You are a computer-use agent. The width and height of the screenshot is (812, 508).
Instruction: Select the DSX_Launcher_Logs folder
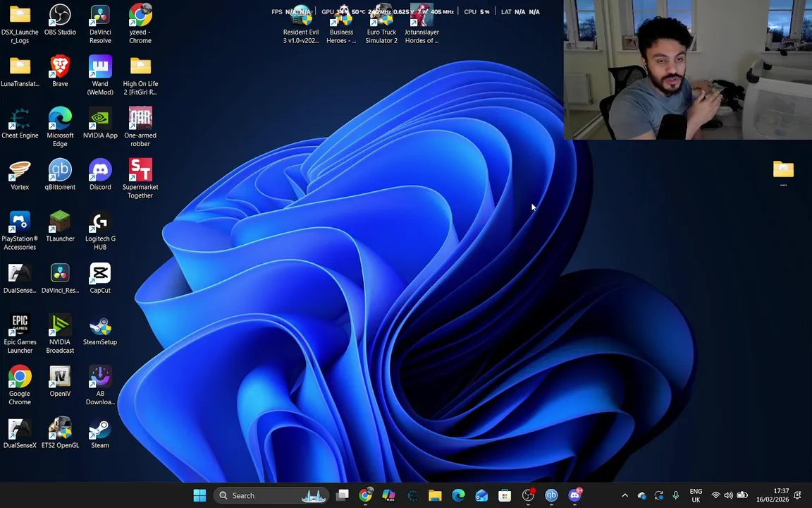pos(20,25)
